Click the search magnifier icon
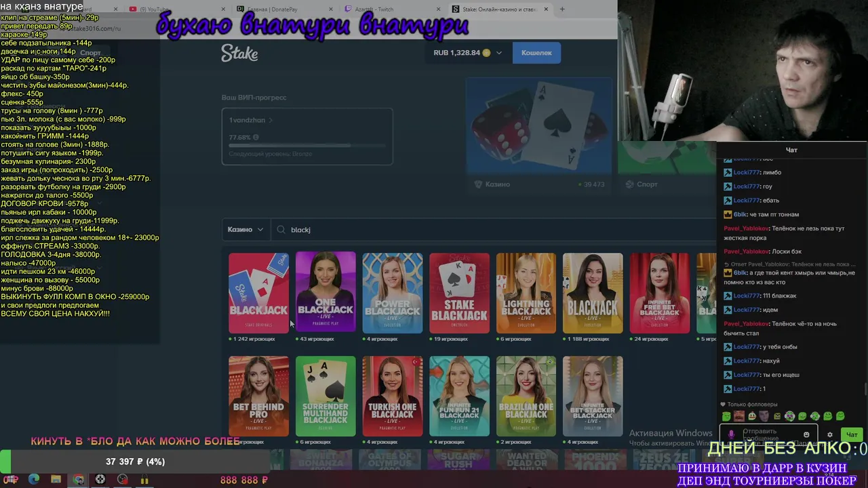This screenshot has height=488, width=868. click(x=281, y=230)
